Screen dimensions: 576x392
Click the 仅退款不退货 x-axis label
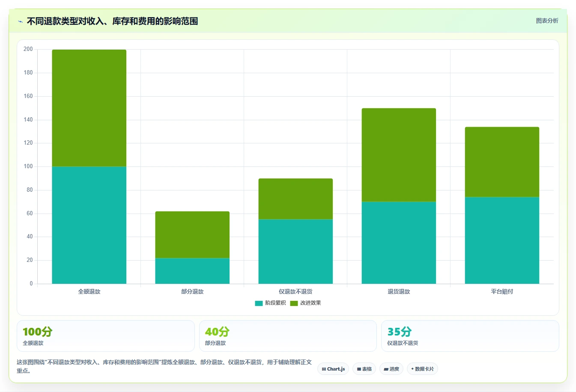[x=295, y=291]
